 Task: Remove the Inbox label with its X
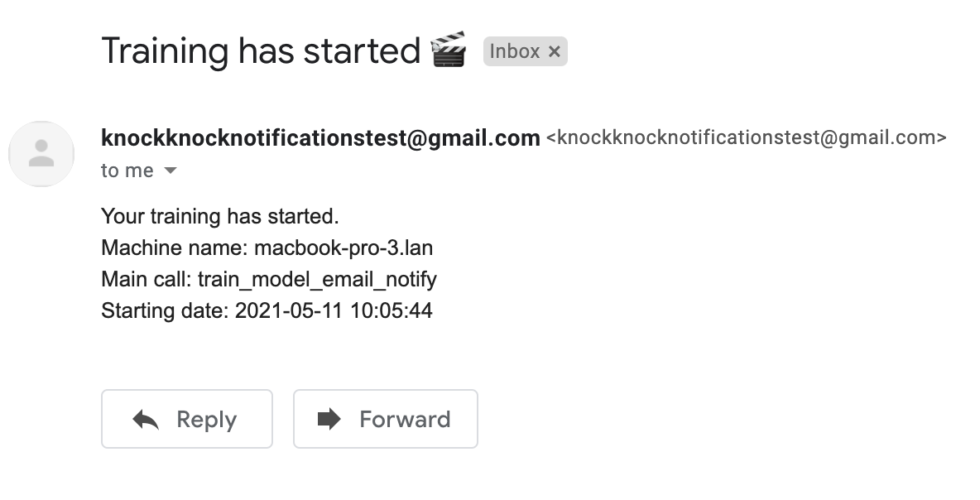pyautogui.click(x=555, y=51)
